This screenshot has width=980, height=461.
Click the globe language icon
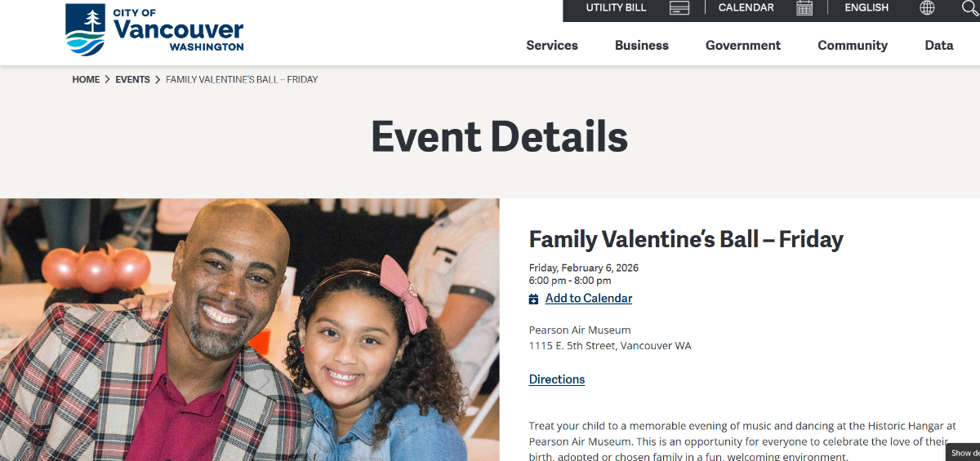(x=927, y=8)
